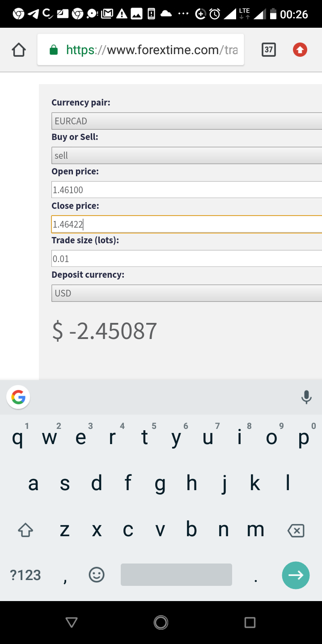This screenshot has height=644, width=322.
Task: Switch keyboard to ?123 symbols layout
Action: coord(25,575)
